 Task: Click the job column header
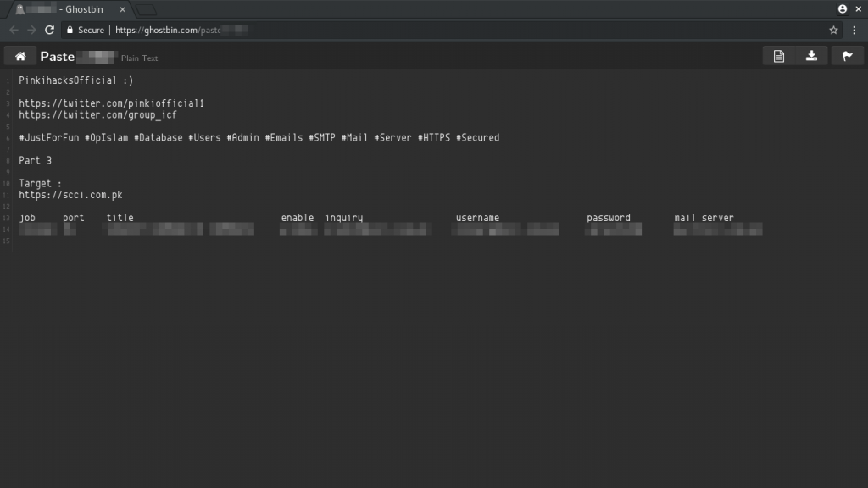pyautogui.click(x=27, y=218)
